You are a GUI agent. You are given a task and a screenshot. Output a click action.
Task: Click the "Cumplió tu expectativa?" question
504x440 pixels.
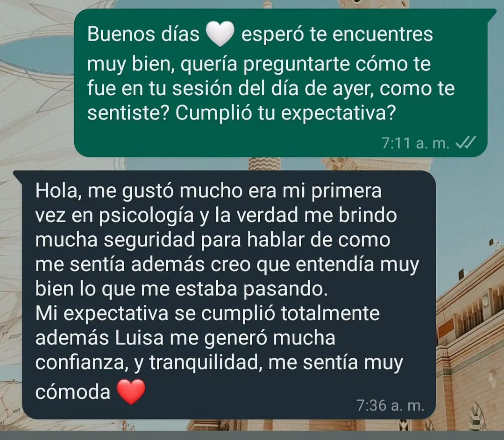[x=285, y=112]
